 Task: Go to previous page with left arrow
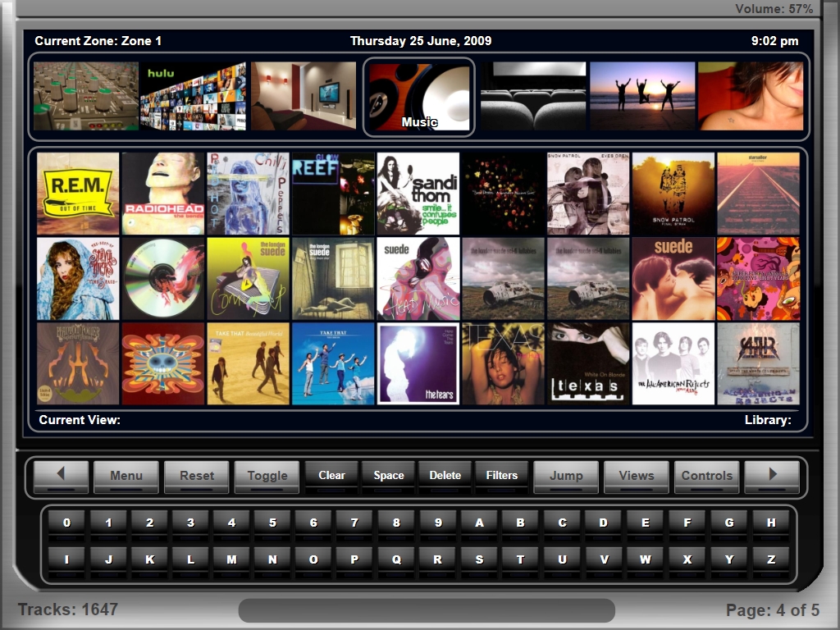(x=61, y=477)
